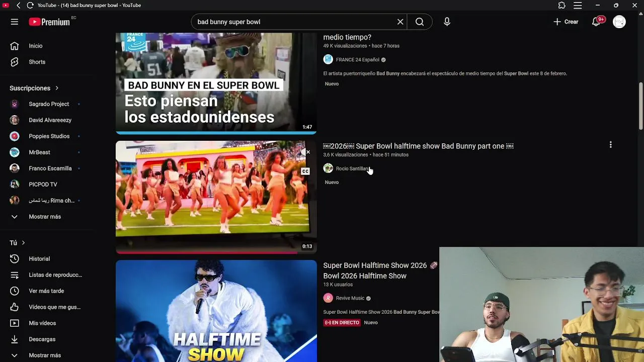This screenshot has height=362, width=644.
Task: Open Sagrado Project channel
Action: click(48, 104)
